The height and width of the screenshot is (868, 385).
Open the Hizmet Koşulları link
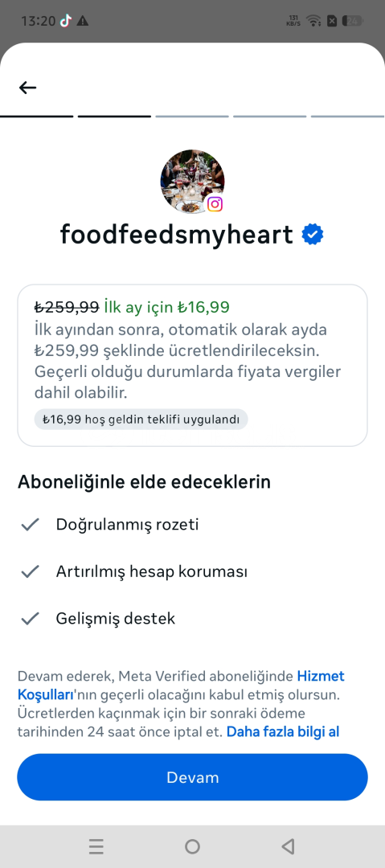(181, 685)
